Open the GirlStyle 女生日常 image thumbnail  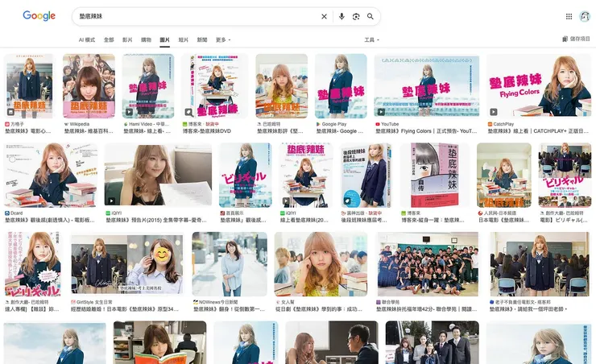tap(127, 264)
